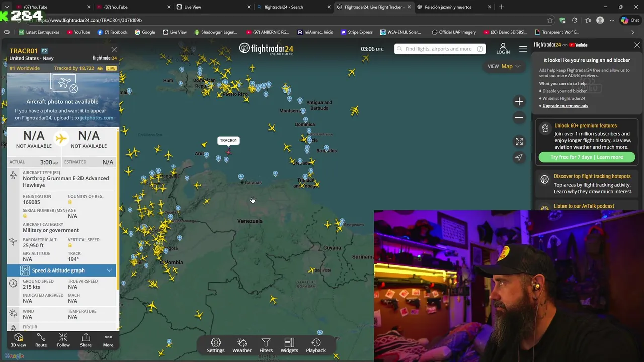Open the Stripe Express bookmark
This screenshot has height=362, width=644.
click(x=357, y=32)
